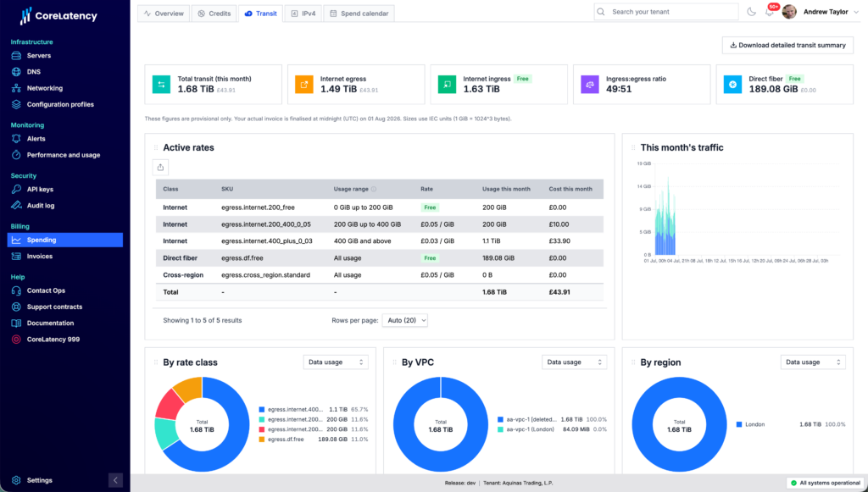Click the Internet egress orange icon
This screenshot has width=868, height=492.
pyautogui.click(x=304, y=84)
